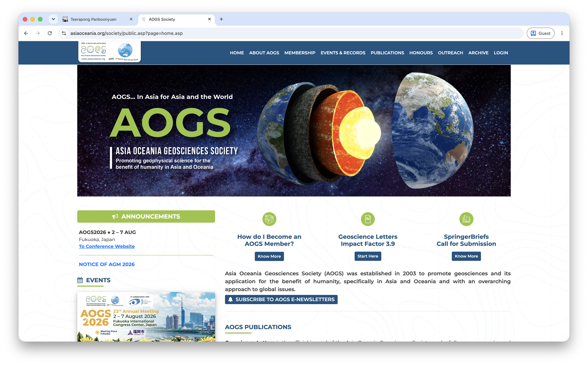
Task: Close the Teerapong Panboonyuen tab
Action: click(131, 19)
